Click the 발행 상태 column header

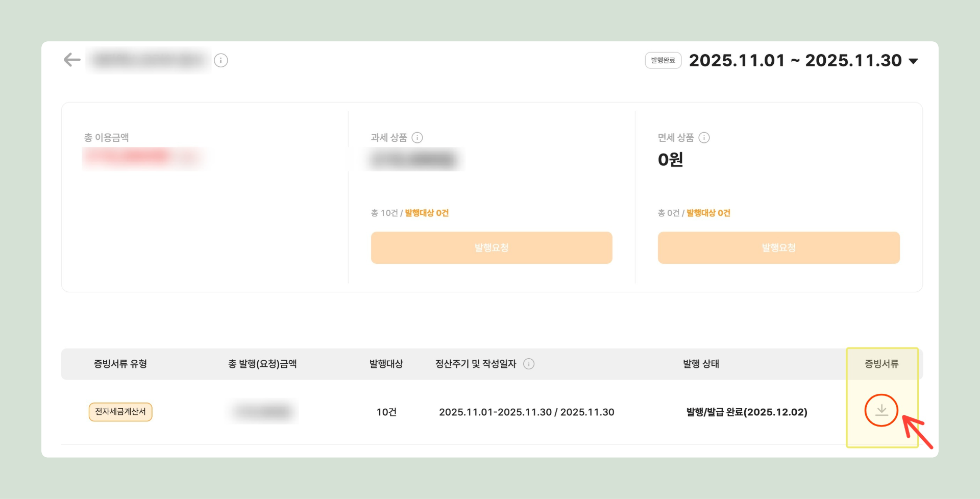[701, 364]
